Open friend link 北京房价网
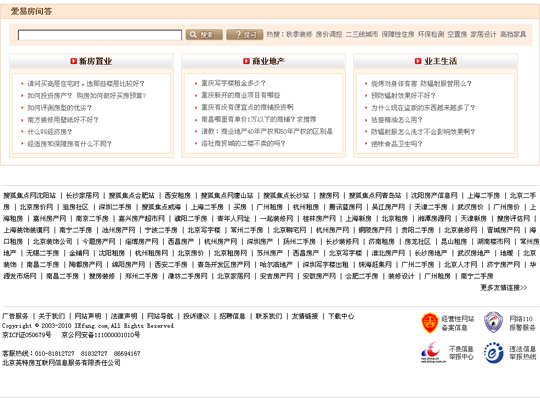The image size is (540, 398). click(x=37, y=207)
